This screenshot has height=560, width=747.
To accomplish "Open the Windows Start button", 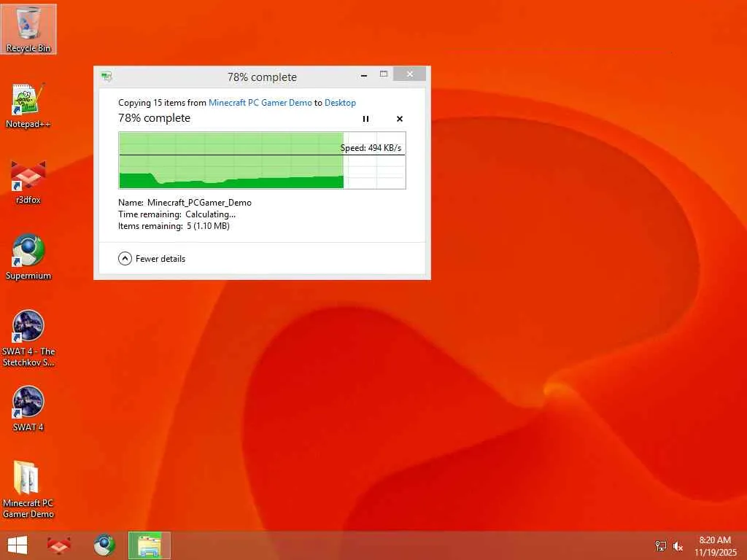I will [18, 545].
